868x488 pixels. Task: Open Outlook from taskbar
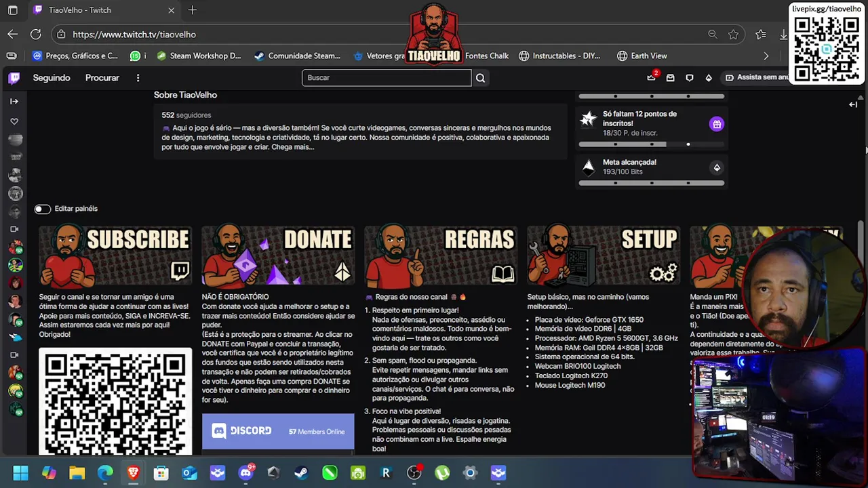[x=189, y=473]
